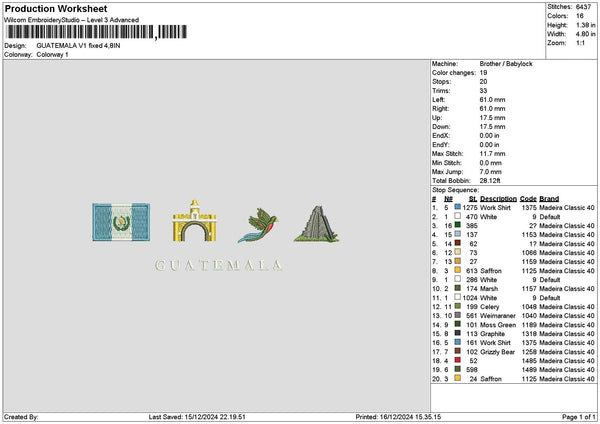
Task: Click the Code column header
Action: point(528,199)
